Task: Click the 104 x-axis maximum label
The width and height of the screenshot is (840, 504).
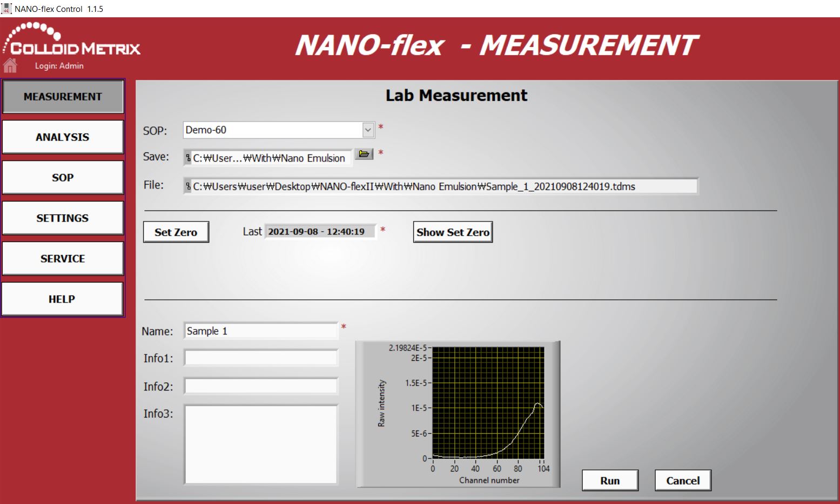Action: pyautogui.click(x=543, y=469)
